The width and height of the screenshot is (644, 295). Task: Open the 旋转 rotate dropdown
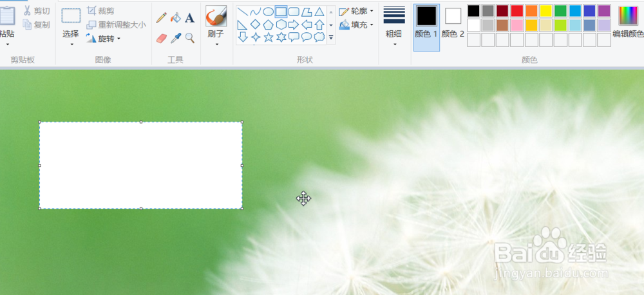tap(104, 39)
